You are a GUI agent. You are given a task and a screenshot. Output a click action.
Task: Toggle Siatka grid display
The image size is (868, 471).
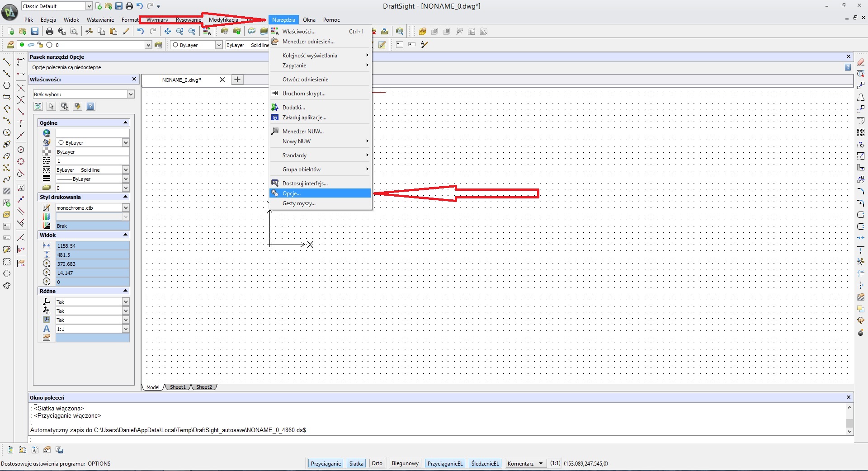click(356, 463)
